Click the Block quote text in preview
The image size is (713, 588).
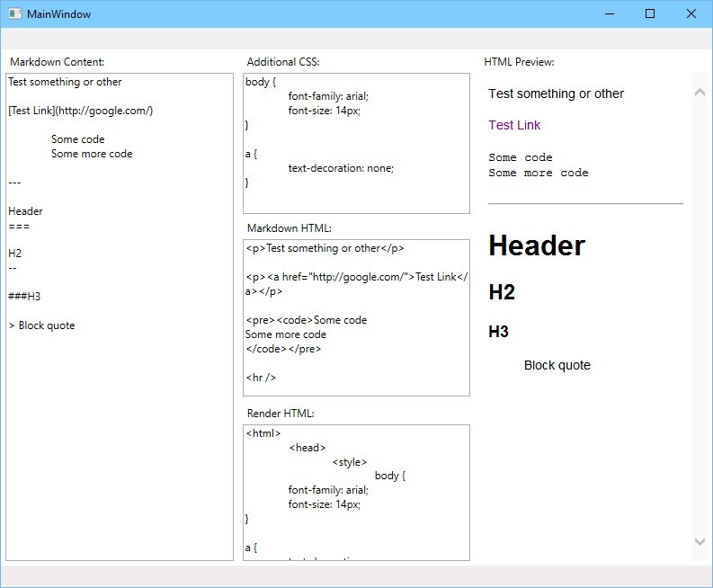(x=557, y=365)
